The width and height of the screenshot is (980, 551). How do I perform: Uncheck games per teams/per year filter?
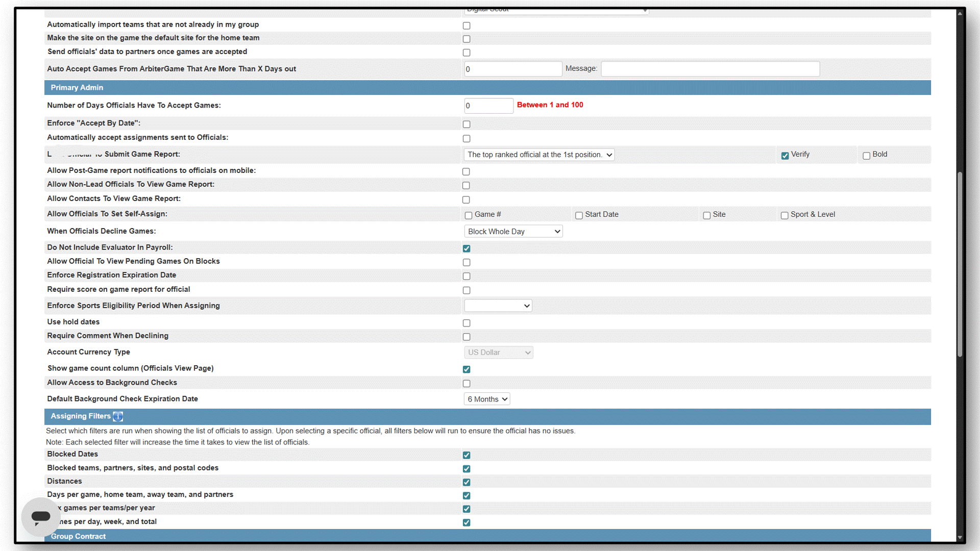pos(467,509)
